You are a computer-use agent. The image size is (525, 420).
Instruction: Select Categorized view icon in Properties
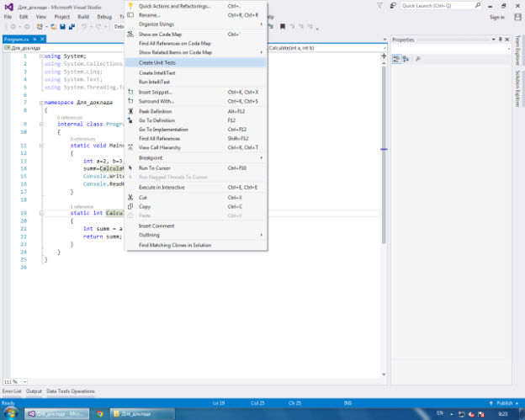coord(396,59)
